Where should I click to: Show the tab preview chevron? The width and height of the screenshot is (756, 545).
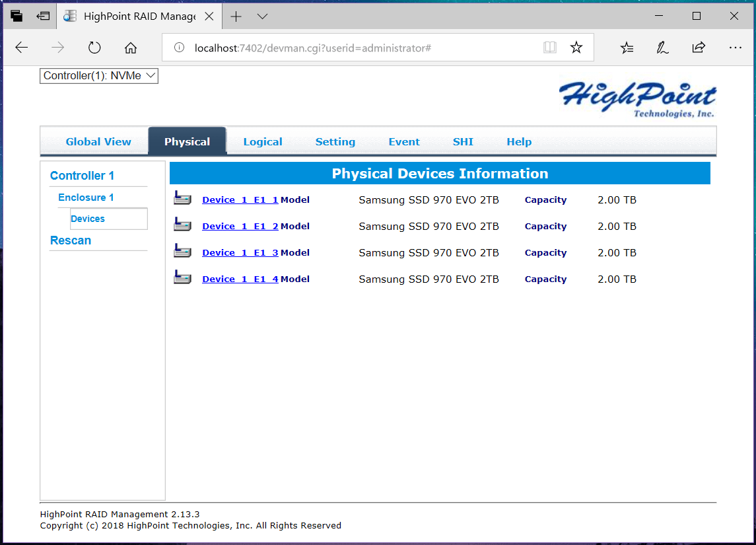(x=262, y=17)
